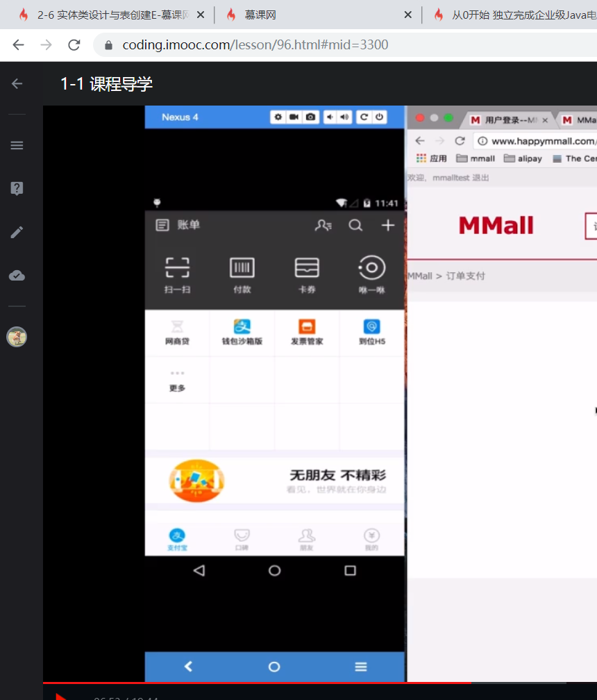Select the 支付宝 bottom tab
This screenshot has width=597, height=700.
(x=177, y=539)
